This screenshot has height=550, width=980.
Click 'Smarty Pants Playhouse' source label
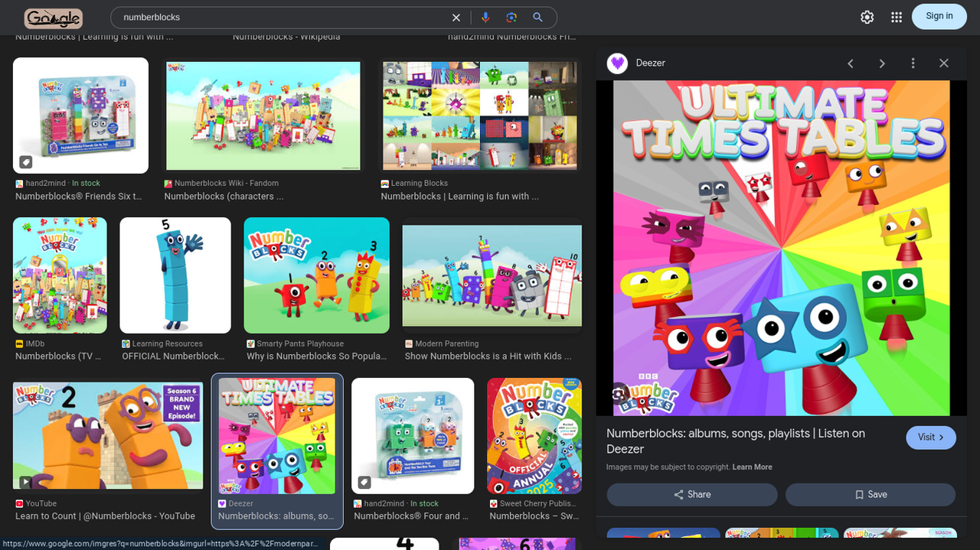pyautogui.click(x=300, y=344)
